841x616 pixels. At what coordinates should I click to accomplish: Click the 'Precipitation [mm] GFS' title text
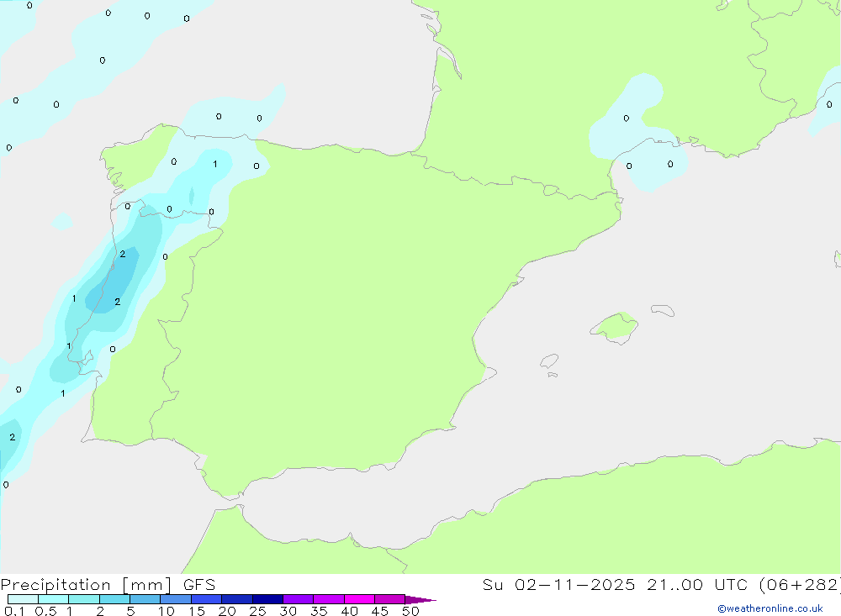pyautogui.click(x=108, y=584)
